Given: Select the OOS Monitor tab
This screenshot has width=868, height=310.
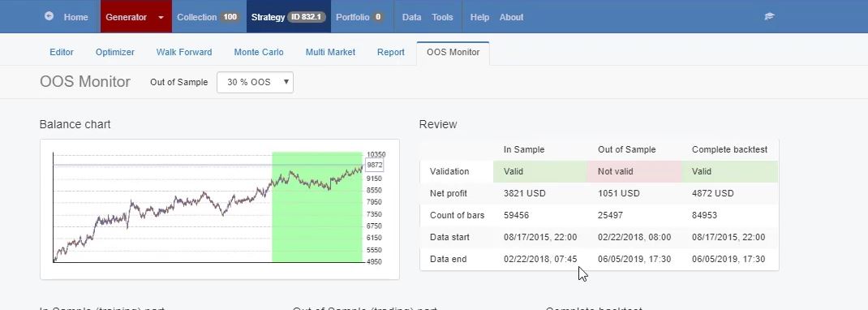Looking at the screenshot, I should tap(453, 52).
